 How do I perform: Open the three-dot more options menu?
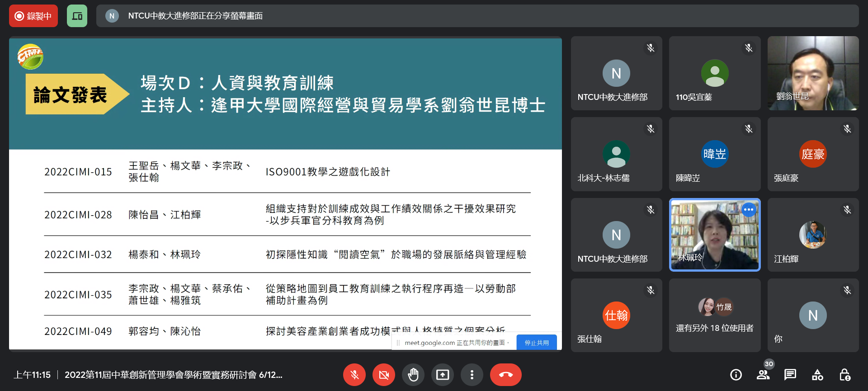(x=472, y=375)
